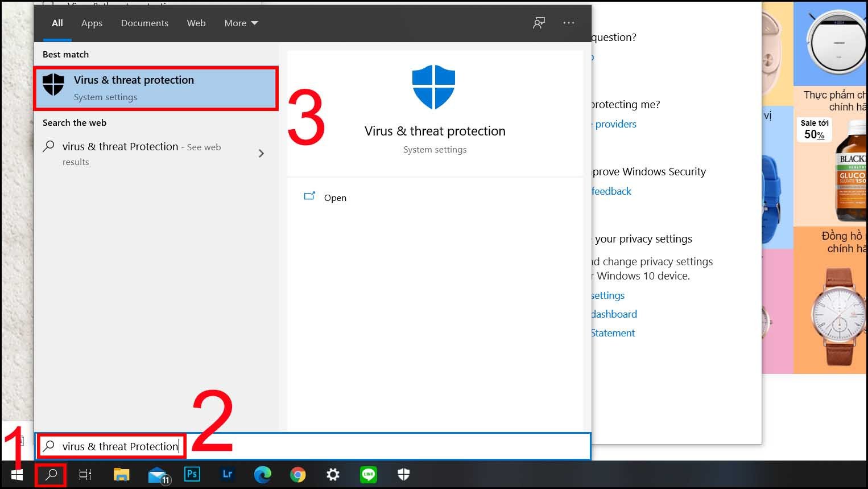Open the ellipsis options menu in search panel
This screenshot has width=868, height=489.
(x=568, y=23)
